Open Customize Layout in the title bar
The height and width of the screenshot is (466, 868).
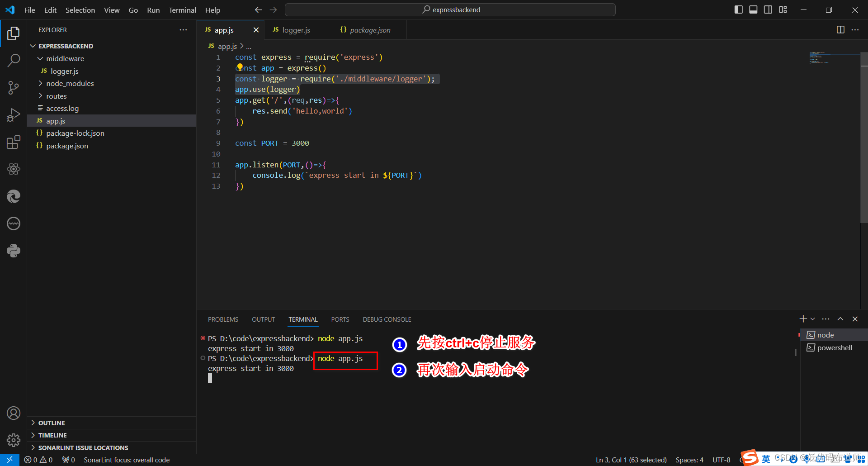click(x=783, y=10)
